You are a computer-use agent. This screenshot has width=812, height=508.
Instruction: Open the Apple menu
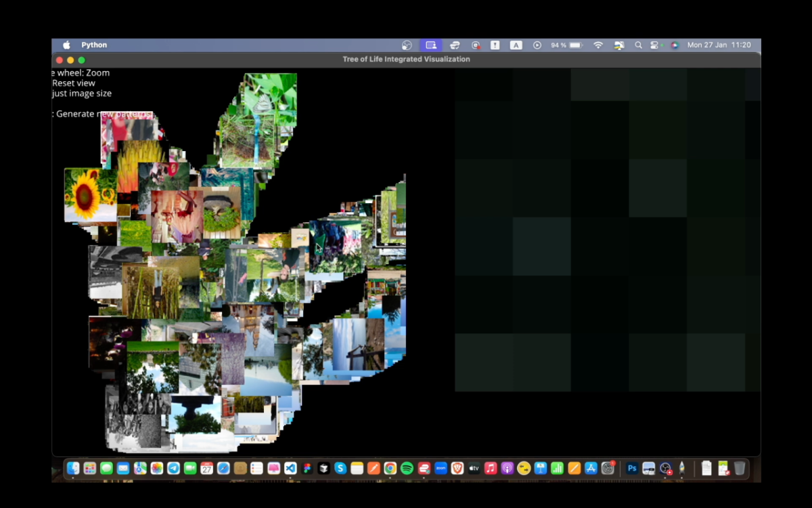[66, 45]
